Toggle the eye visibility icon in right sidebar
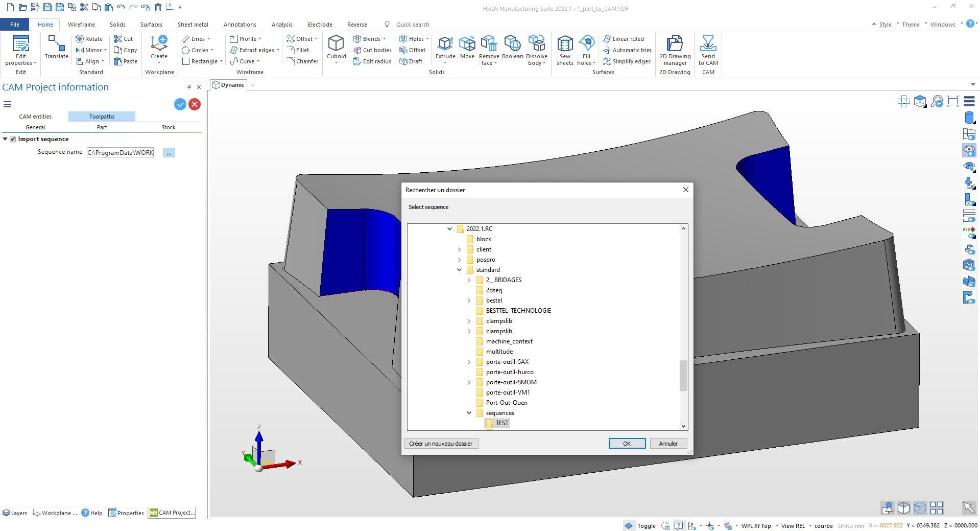 (969, 150)
